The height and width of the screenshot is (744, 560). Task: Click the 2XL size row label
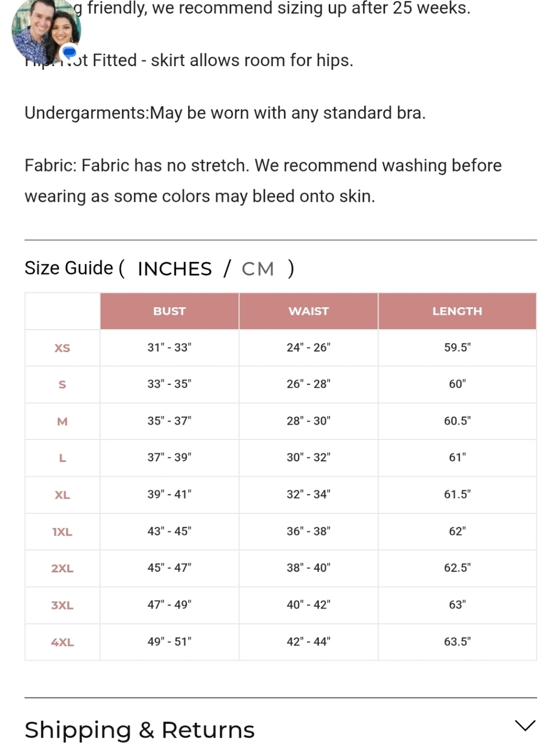(62, 568)
